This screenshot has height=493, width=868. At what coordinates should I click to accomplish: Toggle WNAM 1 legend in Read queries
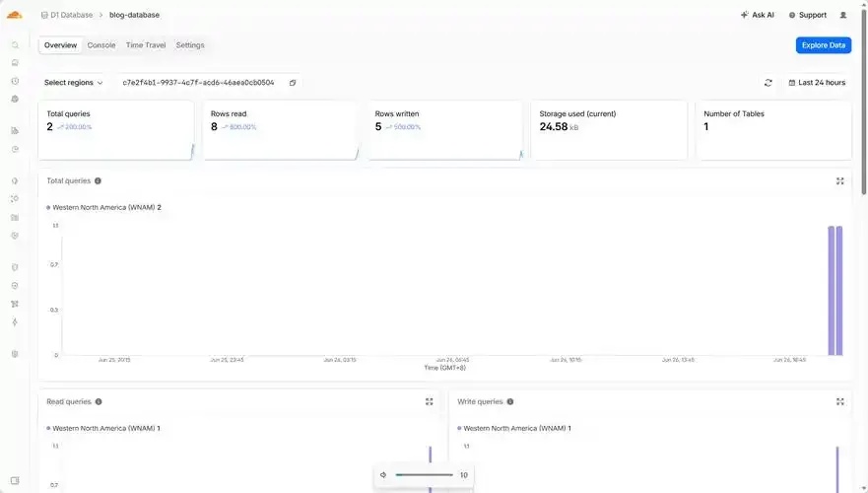(103, 428)
